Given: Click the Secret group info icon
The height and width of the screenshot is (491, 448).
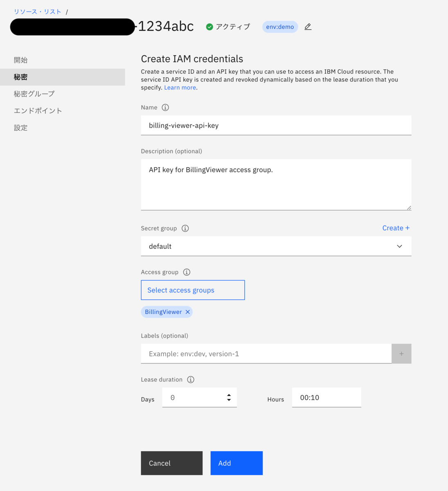Looking at the screenshot, I should pos(185,228).
